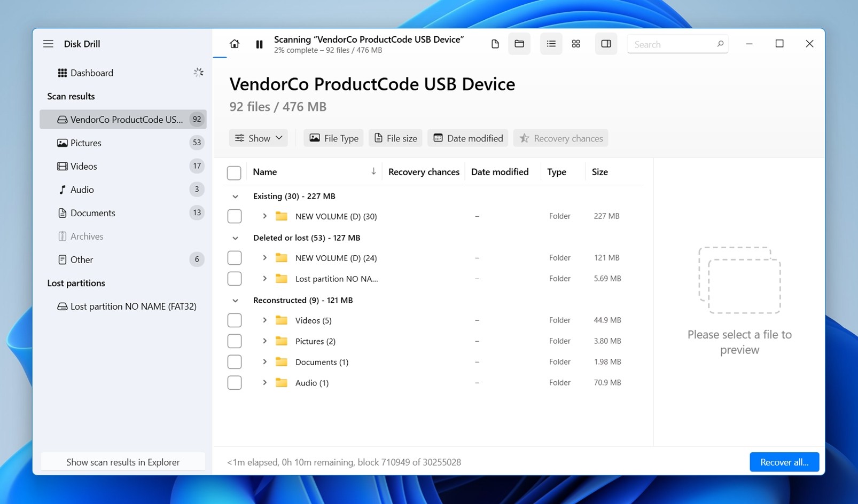Check NEW VOLUME (D) (24) checkbox
This screenshot has height=504, width=858.
coord(234,258)
